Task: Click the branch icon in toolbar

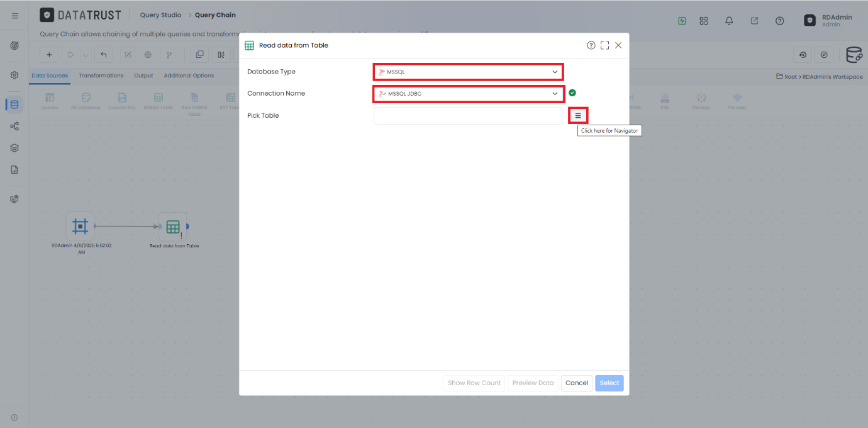Action: click(x=169, y=55)
